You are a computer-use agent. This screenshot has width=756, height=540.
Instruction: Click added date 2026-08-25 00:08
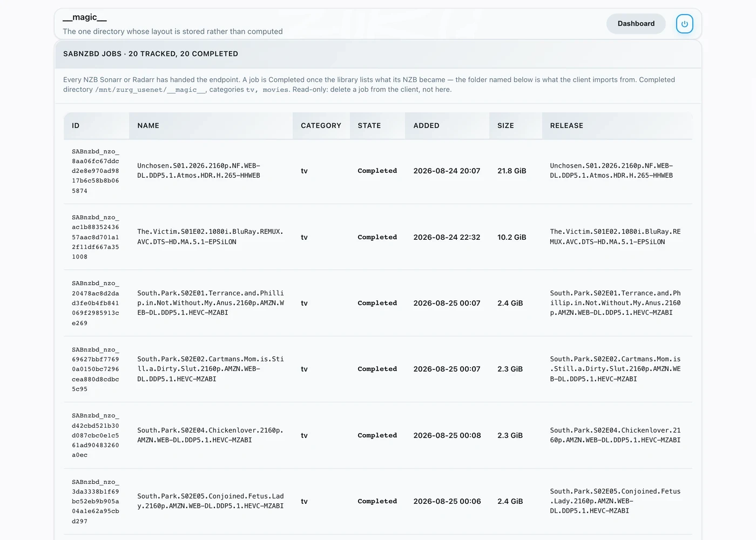coord(447,435)
